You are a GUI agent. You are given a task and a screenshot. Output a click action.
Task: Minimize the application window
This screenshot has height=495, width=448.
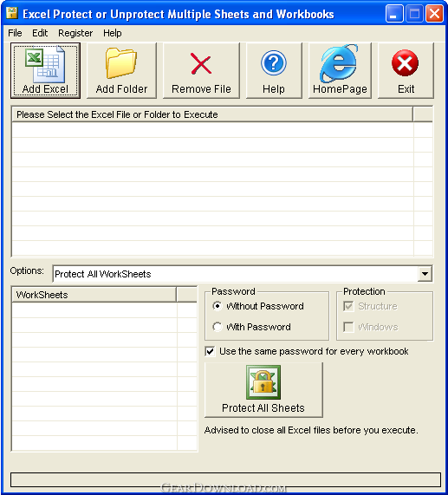tap(394, 14)
